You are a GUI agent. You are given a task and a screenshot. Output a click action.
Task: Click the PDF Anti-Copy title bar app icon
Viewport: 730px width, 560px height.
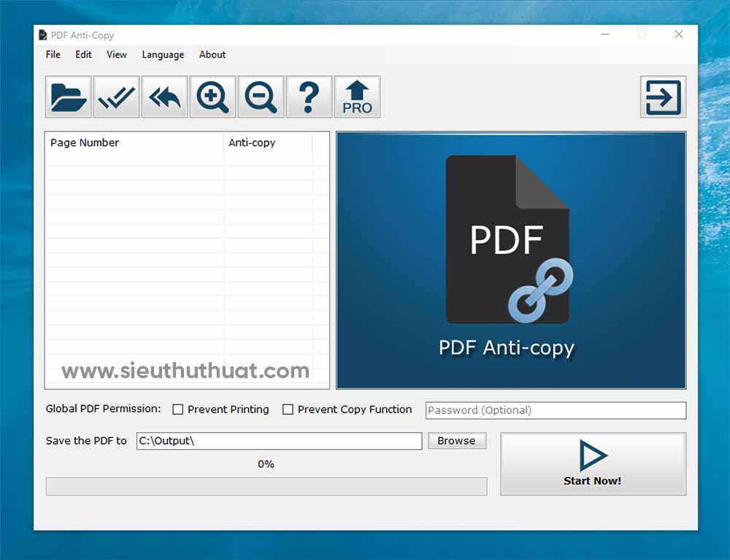click(x=43, y=35)
